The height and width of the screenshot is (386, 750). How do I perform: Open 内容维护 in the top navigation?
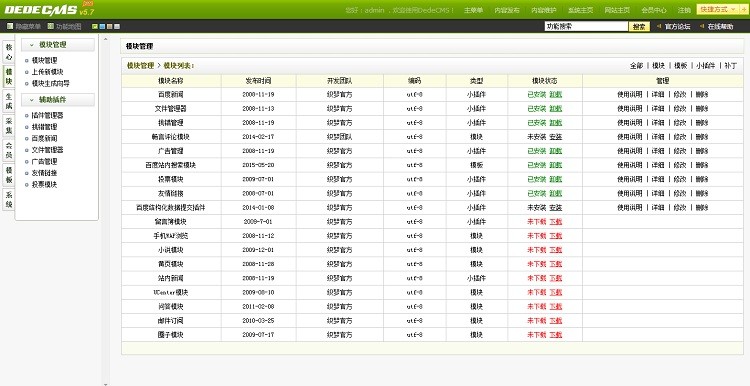pos(544,10)
